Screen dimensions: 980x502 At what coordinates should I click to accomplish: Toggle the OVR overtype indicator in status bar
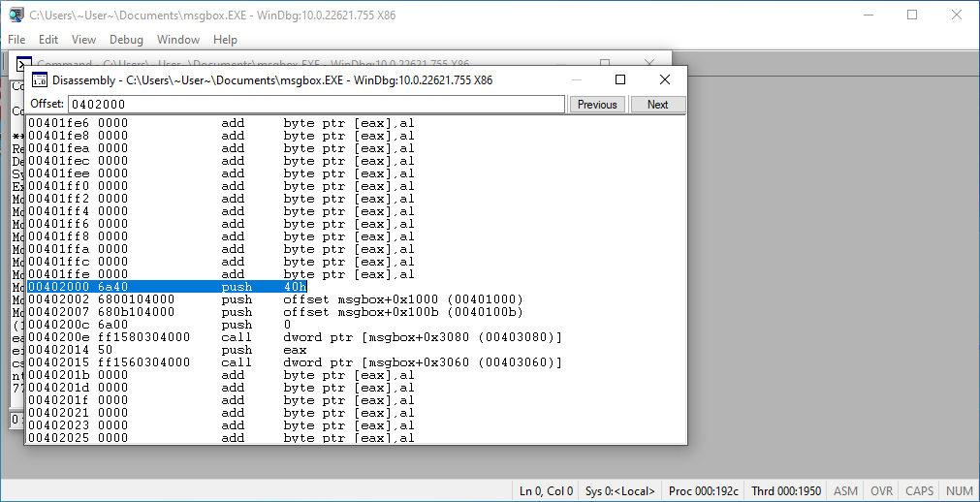click(881, 491)
